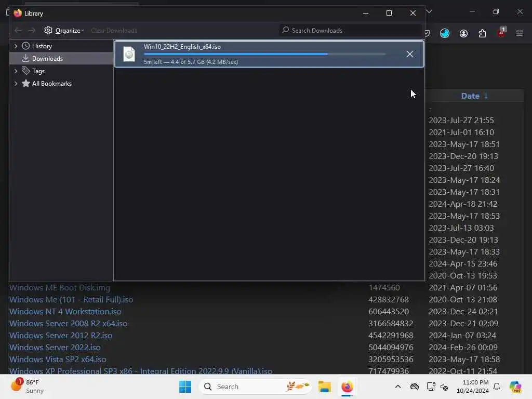Open the Firefox hamburger application menu
This screenshot has width=532, height=399.
520,33
